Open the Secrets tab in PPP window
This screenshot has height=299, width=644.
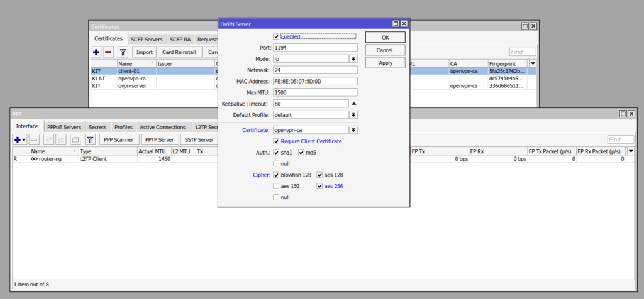(x=97, y=127)
